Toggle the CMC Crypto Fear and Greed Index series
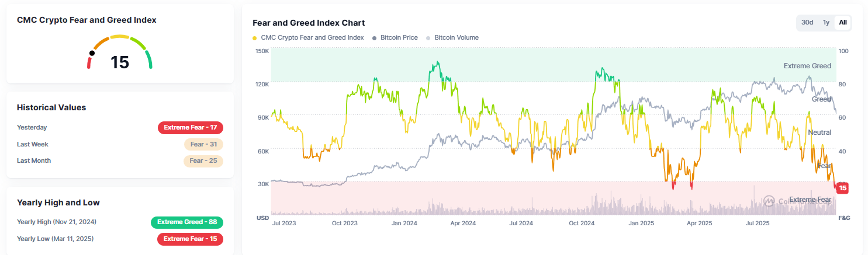This screenshot has width=868, height=255. click(312, 37)
